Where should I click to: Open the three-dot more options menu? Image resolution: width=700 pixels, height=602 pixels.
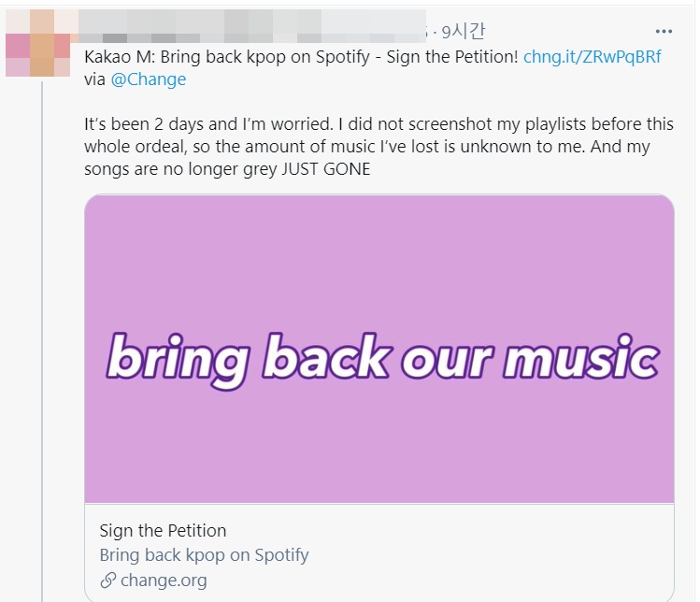click(x=664, y=30)
